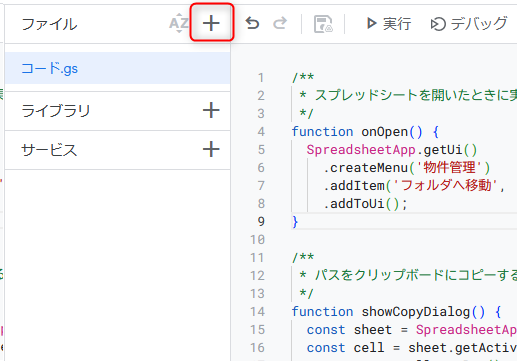The image size is (517, 361).
Task: Click the const cell = sheet.getActiv line
Action: click(x=411, y=348)
